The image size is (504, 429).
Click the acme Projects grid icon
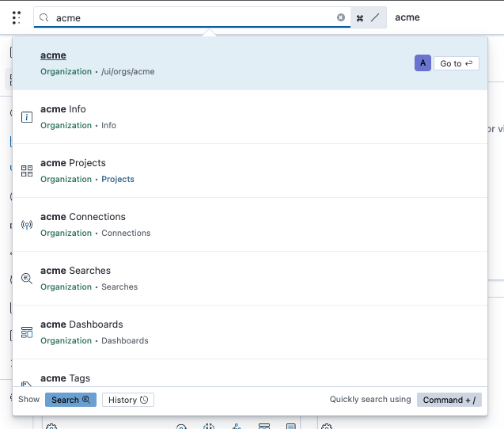[x=27, y=171]
